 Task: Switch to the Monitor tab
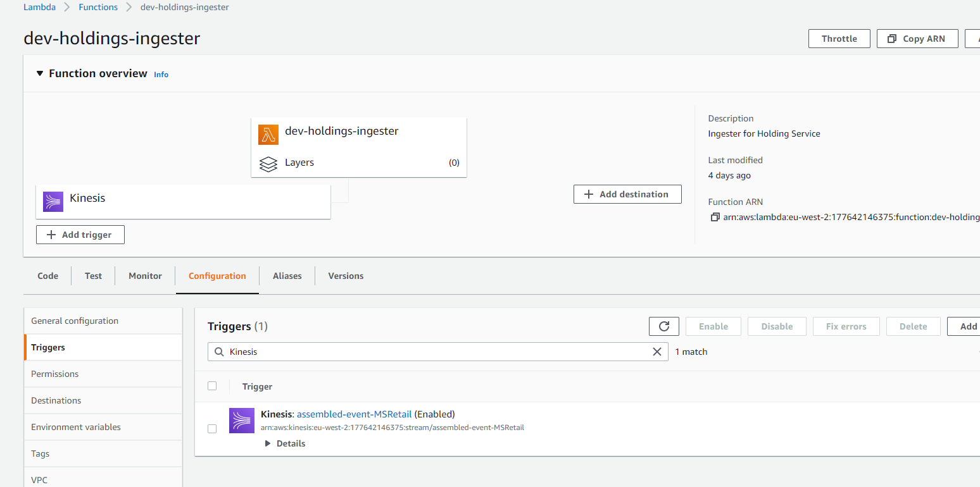(145, 276)
